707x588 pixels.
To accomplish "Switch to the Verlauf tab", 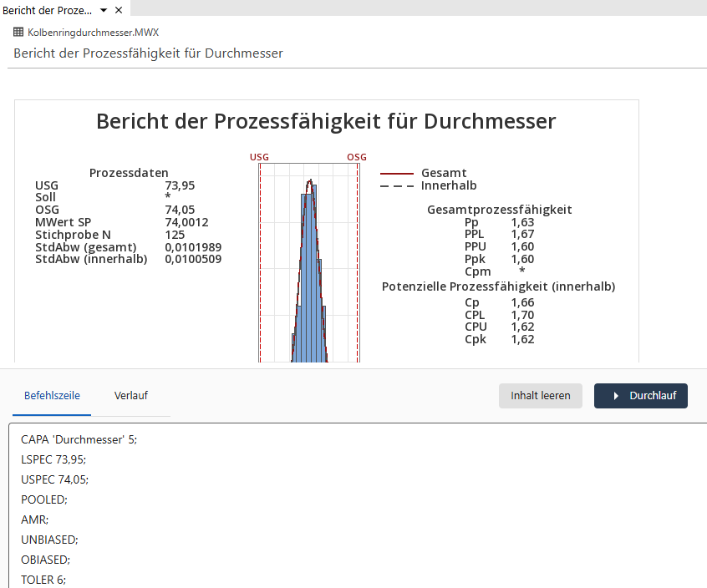I will click(x=130, y=395).
